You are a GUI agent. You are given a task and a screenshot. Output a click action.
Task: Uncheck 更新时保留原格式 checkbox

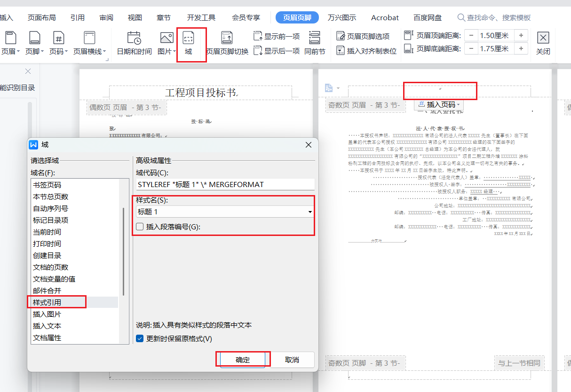(x=140, y=338)
